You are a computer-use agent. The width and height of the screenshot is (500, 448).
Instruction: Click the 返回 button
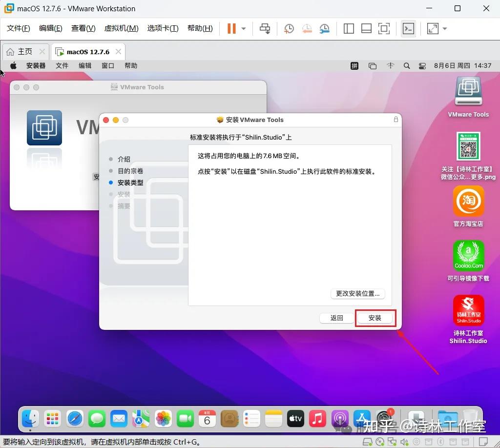337,318
